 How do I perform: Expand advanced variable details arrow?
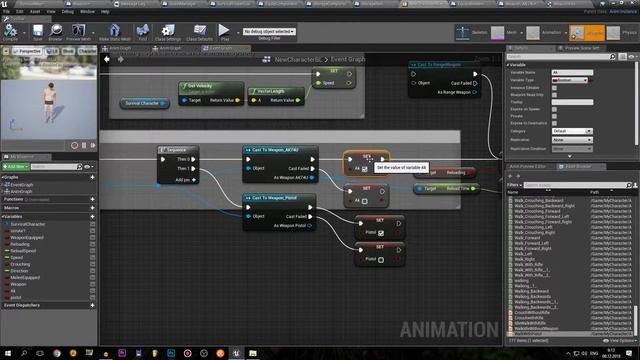pos(570,156)
